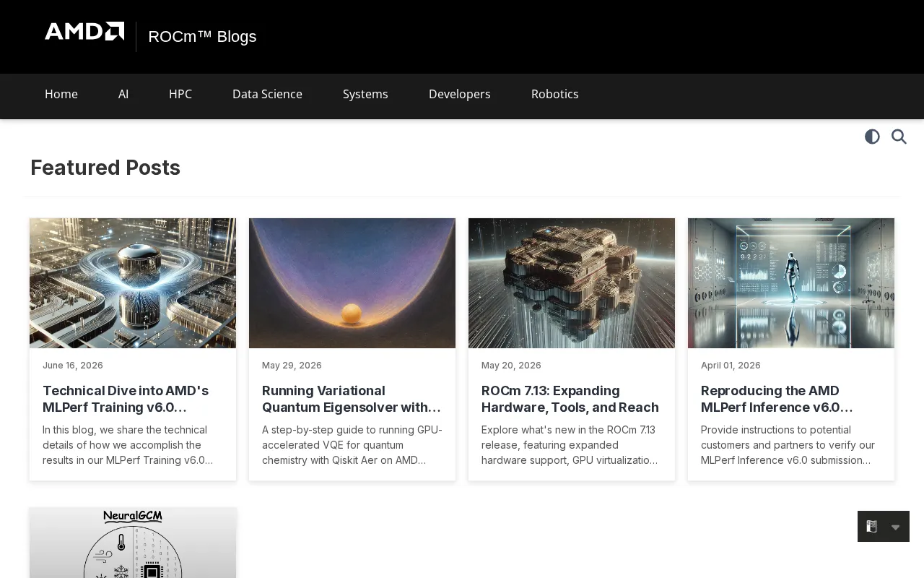Open the ROCm™ Blogs title link
924x578 pixels.
click(x=202, y=37)
